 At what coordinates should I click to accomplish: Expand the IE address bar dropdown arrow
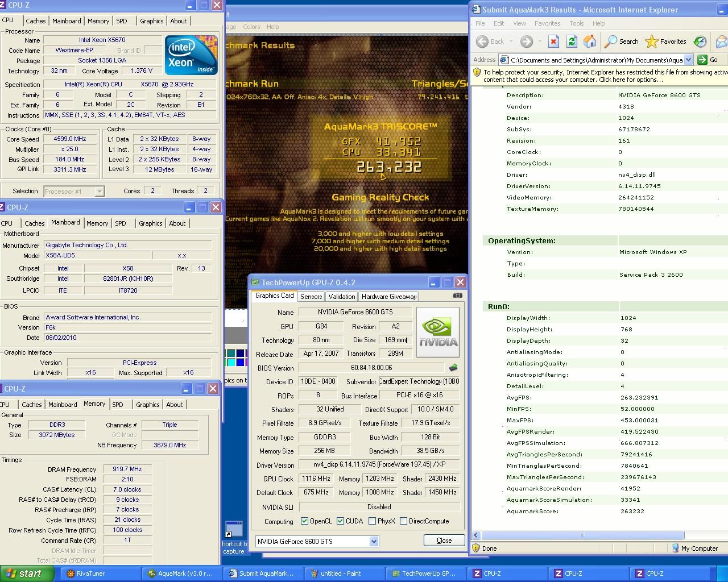click(x=688, y=60)
